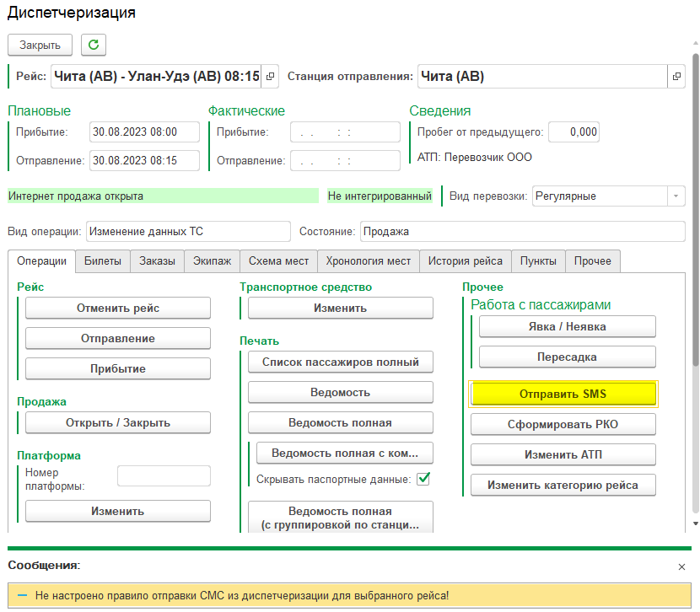Click the Закрыть button
Screen dimensions: 700x612
click(40, 45)
